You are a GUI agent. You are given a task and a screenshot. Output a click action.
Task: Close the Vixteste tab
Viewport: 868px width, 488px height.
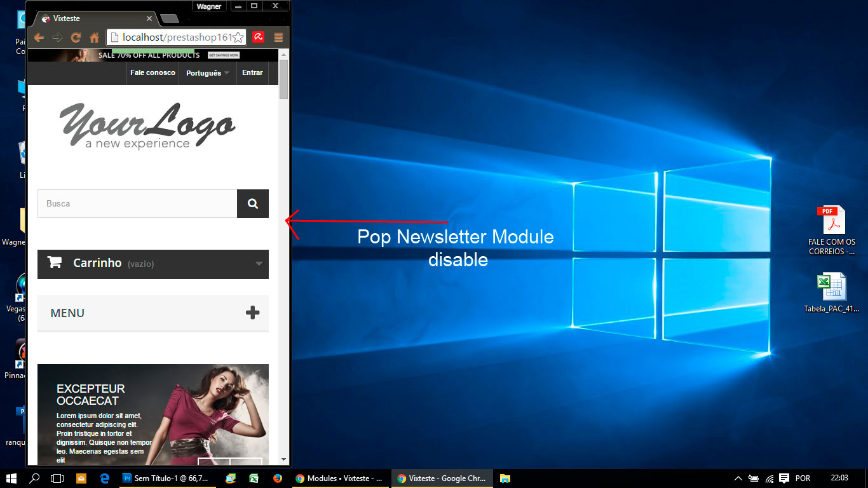[x=150, y=18]
